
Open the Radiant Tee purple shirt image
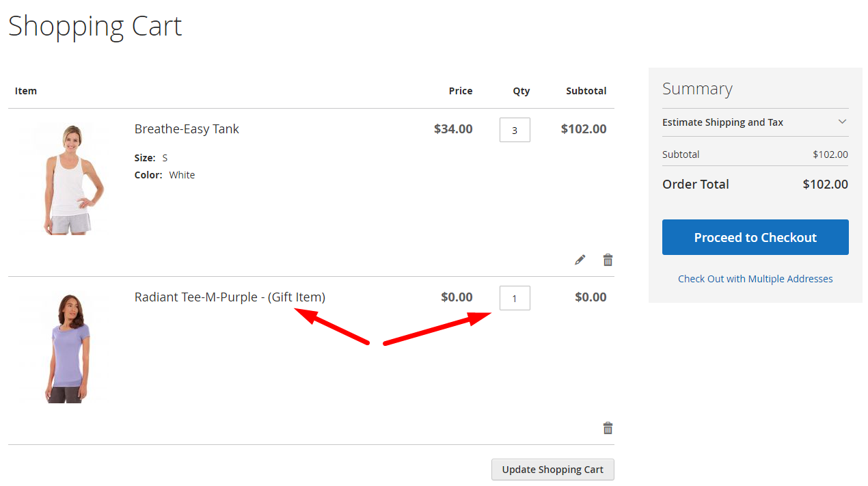point(65,347)
